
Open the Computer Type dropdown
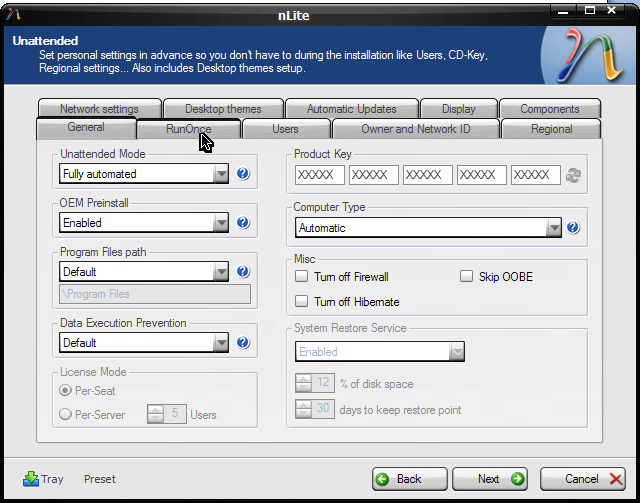(x=428, y=227)
